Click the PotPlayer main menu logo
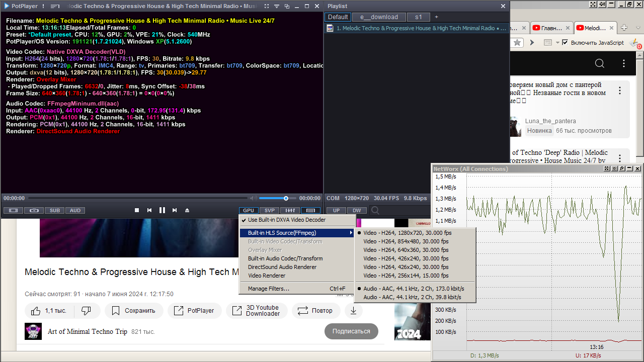Viewport: 644px width, 362px height. [x=20, y=6]
